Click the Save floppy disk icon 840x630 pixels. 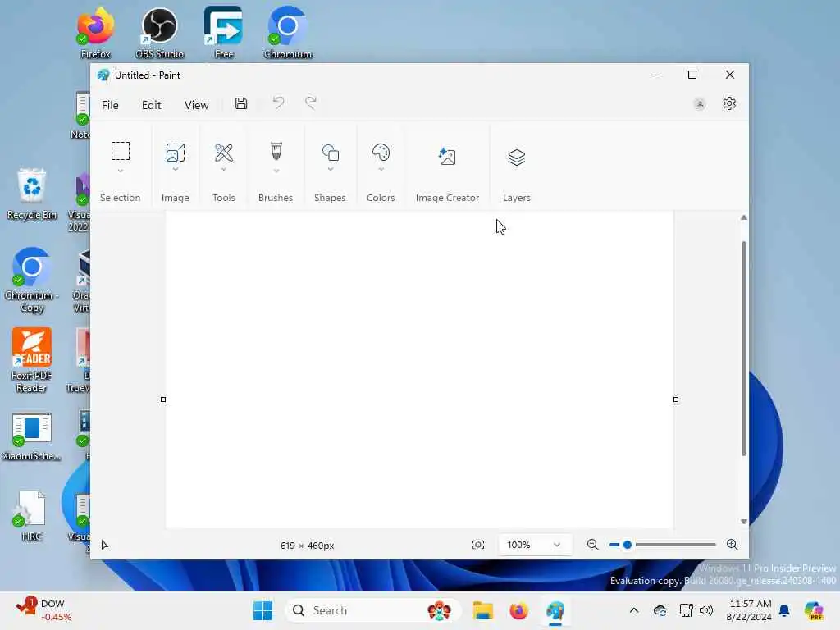241,103
